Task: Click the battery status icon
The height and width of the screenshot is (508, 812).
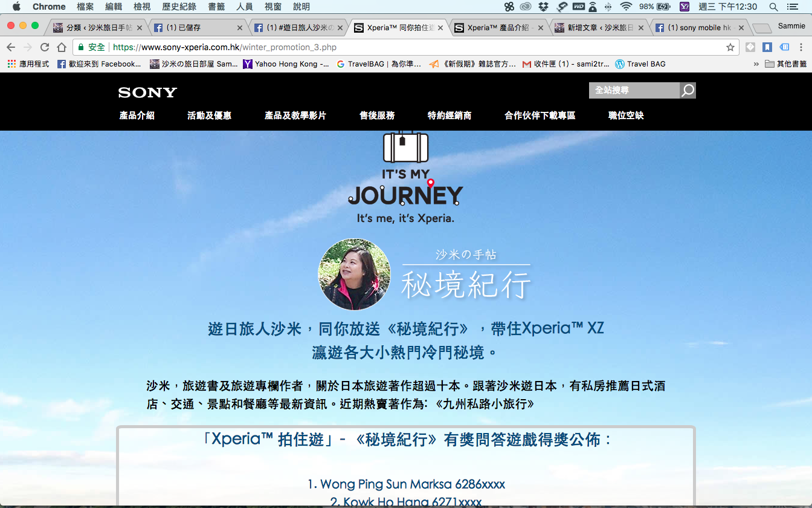Action: tap(663, 7)
